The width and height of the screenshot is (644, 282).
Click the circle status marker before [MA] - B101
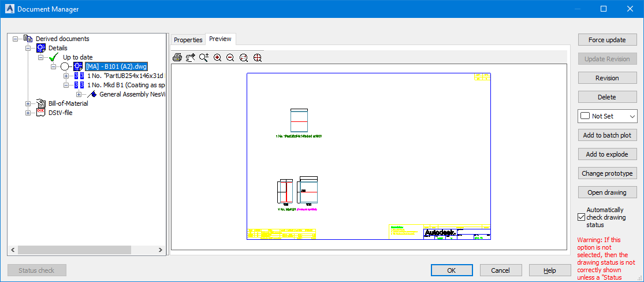[x=65, y=66]
